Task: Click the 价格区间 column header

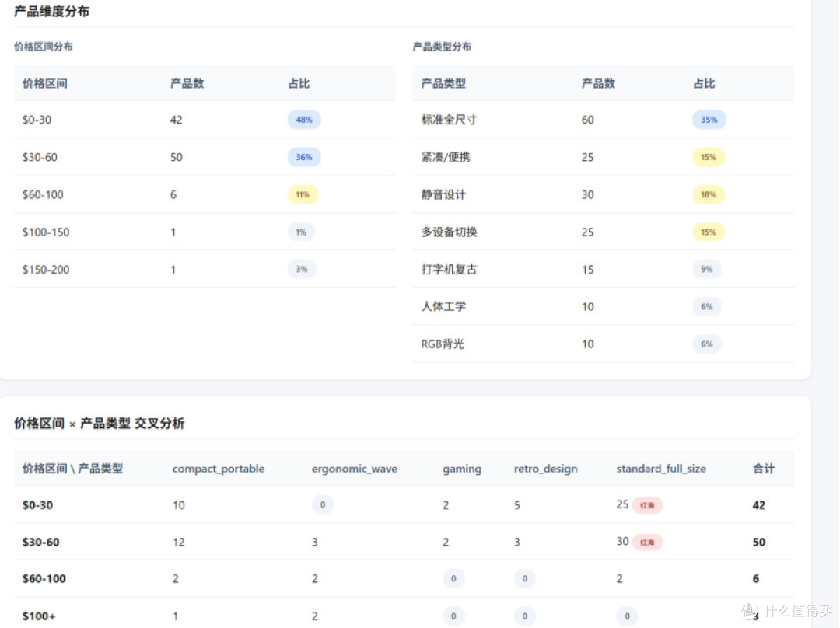Action: (x=45, y=83)
